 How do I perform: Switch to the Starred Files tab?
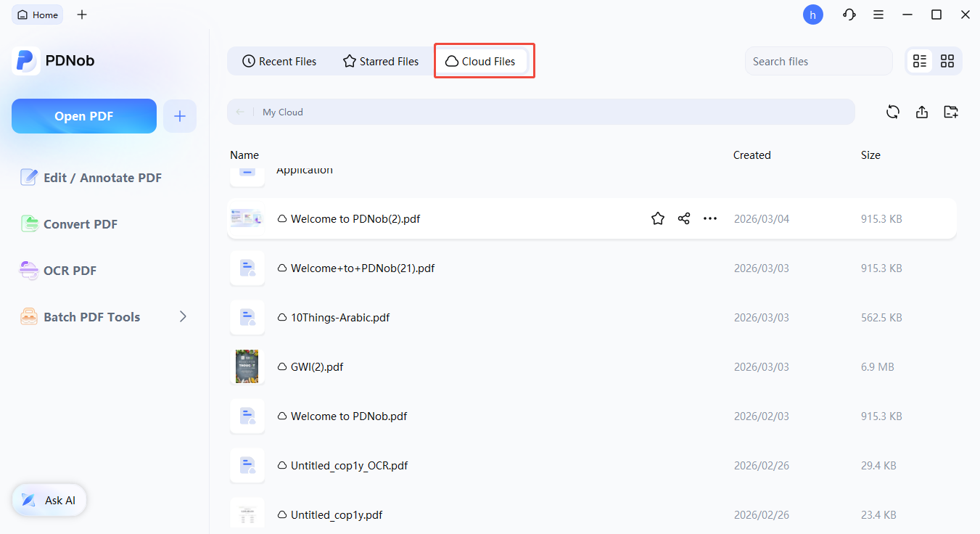click(x=380, y=61)
